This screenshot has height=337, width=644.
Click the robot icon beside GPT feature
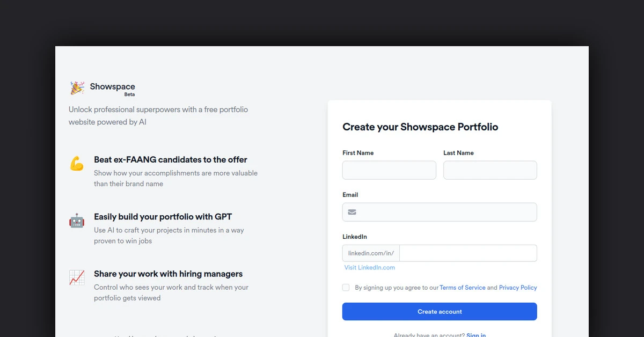[77, 221]
